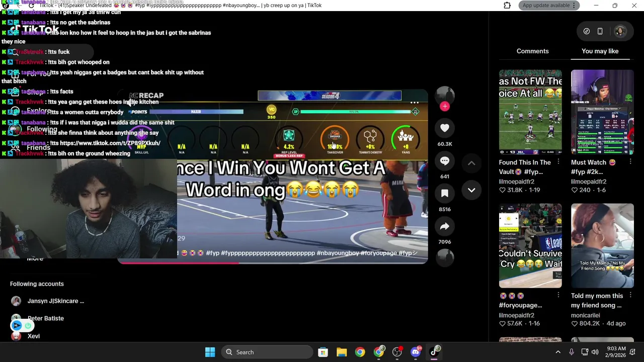Go to next video with down arrow
Viewport: 644px width, 362px height.
(471, 190)
